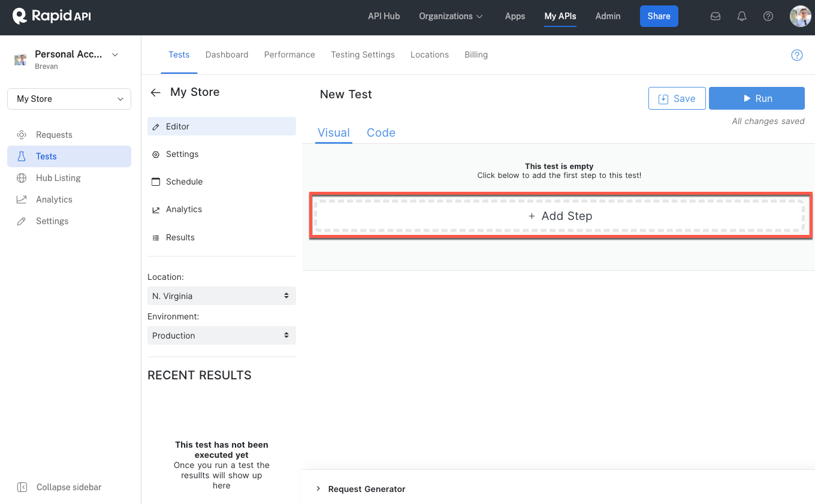
Task: Open Settings in the test menu
Action: click(x=222, y=154)
